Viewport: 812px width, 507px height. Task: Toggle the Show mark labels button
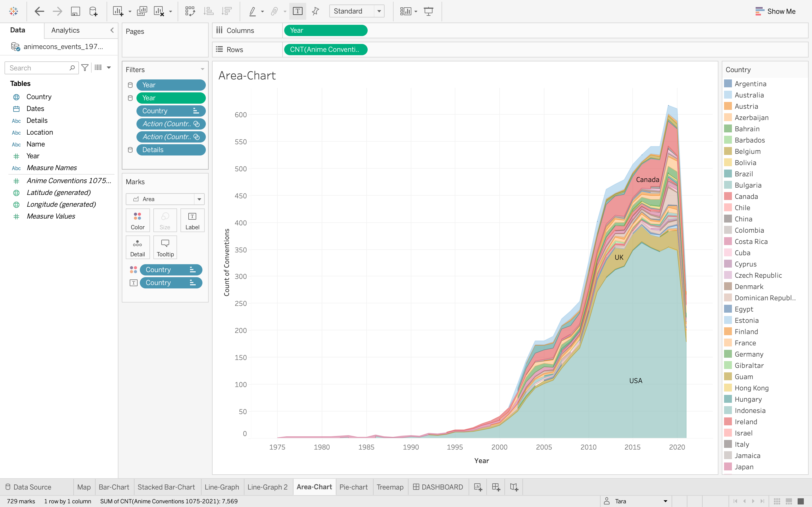pos(297,11)
